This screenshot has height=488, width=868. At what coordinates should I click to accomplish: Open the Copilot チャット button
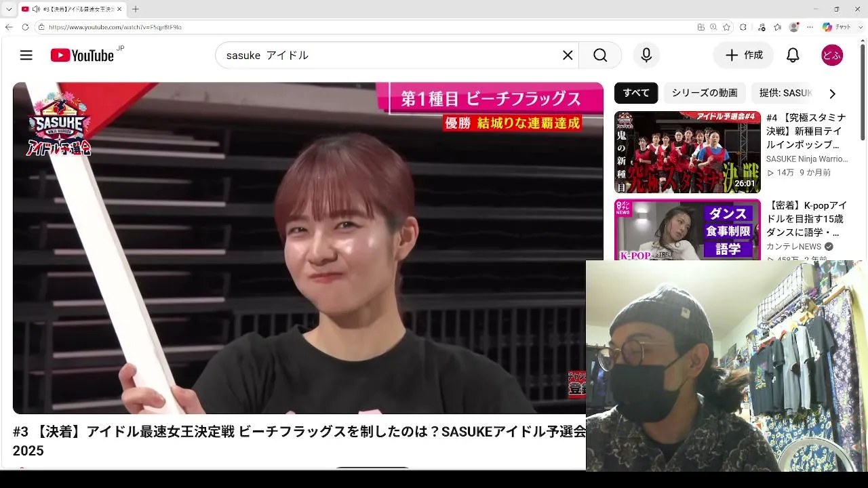click(x=837, y=27)
